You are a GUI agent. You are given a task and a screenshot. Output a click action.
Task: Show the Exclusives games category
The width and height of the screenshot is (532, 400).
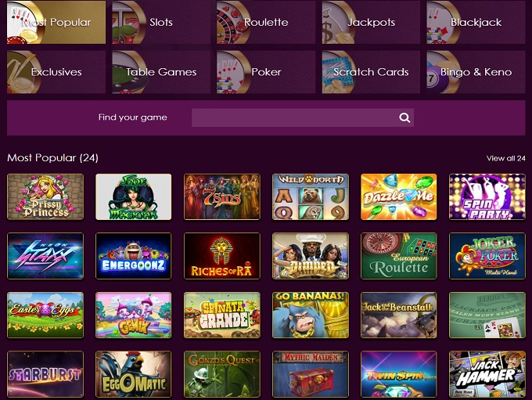tap(56, 72)
